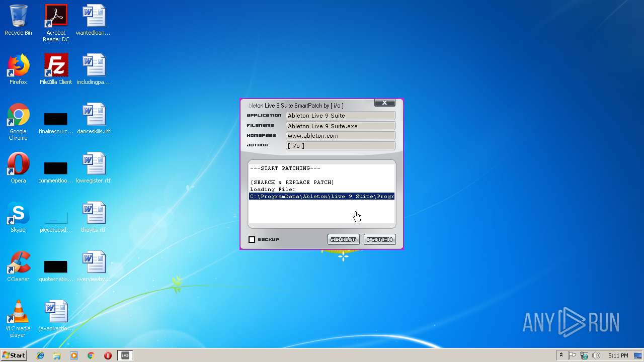Open the Recycle Bin desktop icon
The image size is (644, 362).
pos(18,20)
